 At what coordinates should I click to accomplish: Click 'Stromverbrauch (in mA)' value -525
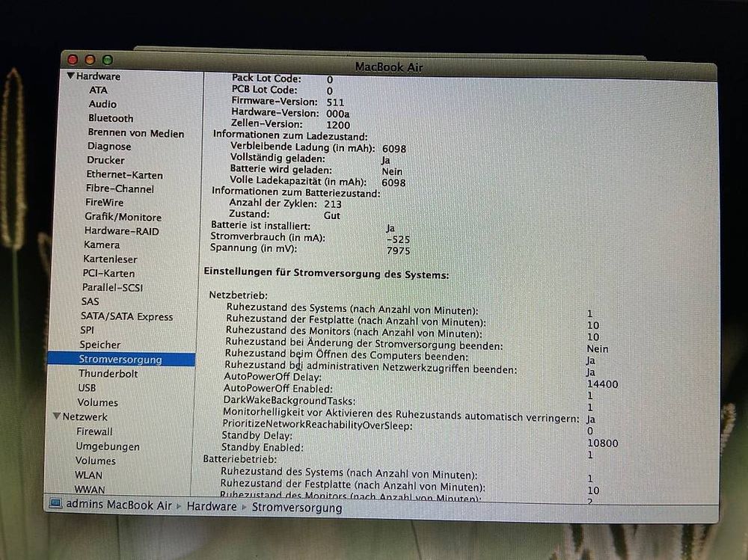(399, 239)
